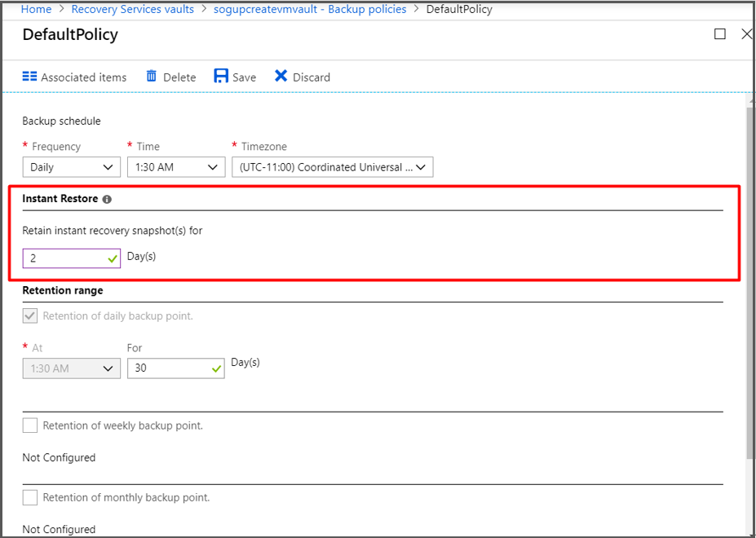Enable Retention of monthly backup point
Image resolution: width=756 pixels, height=538 pixels.
30,497
